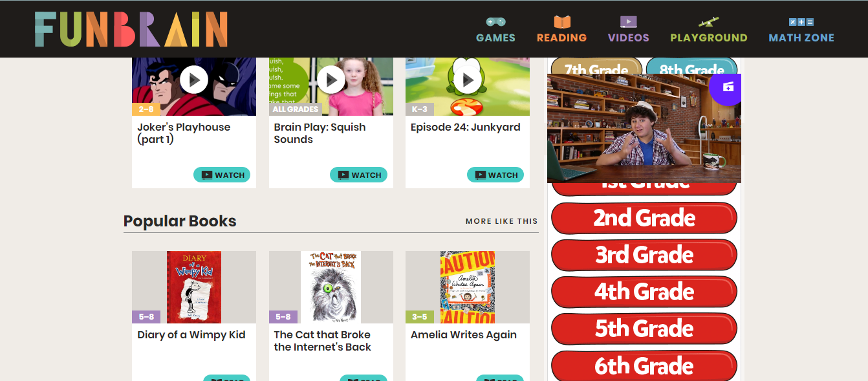The image size is (868, 381).
Task: Click The Cat that Broke the Internet's Back title
Action: [322, 341]
